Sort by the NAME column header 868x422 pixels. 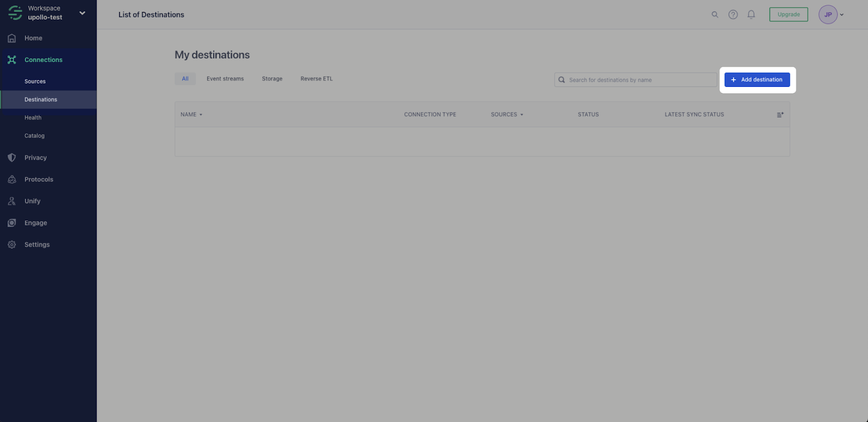point(191,115)
